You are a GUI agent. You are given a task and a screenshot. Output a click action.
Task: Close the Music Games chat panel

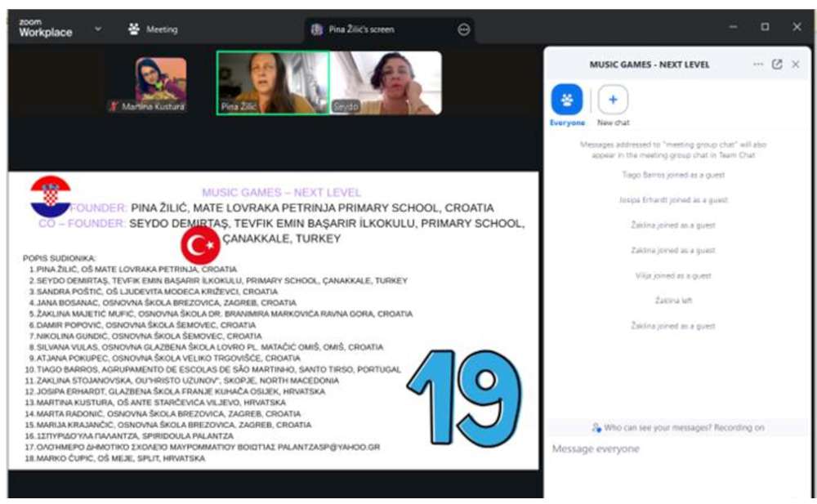(x=796, y=65)
